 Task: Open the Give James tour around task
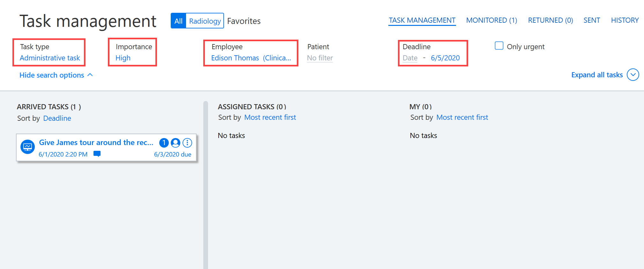coord(96,142)
